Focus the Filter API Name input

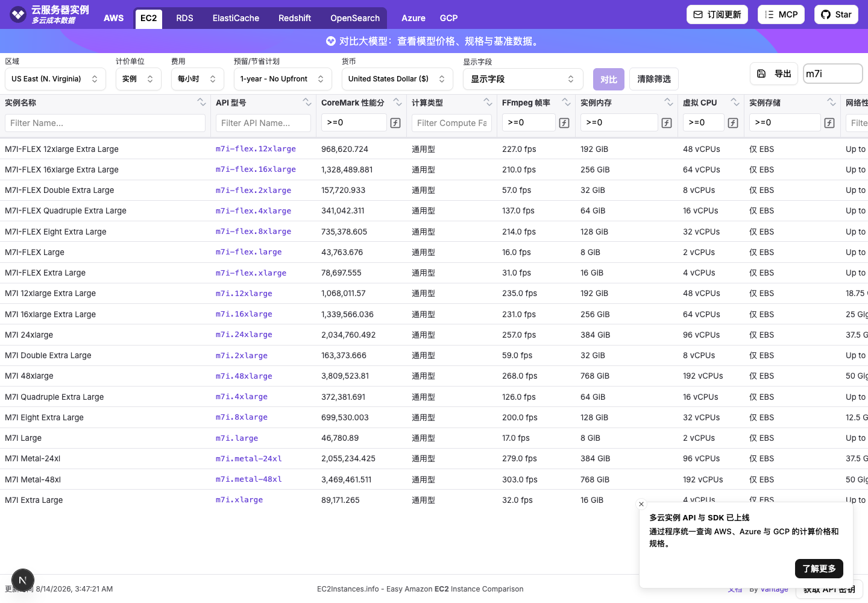263,123
